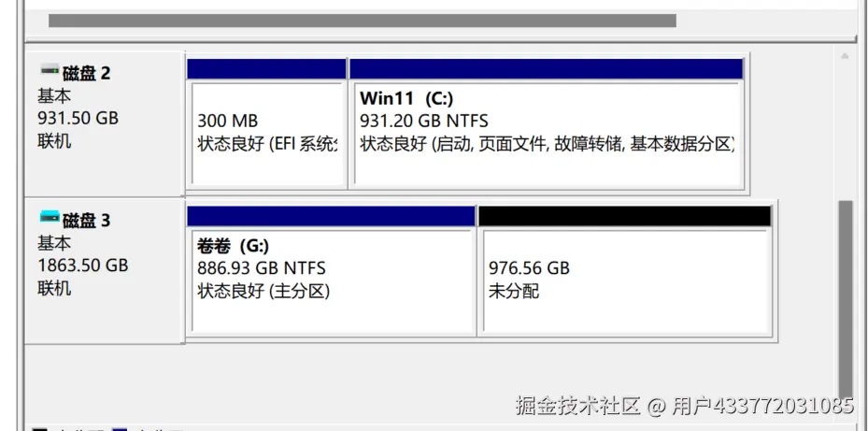Select the 300 MB EFI system partition
868x431 pixels.
tap(267, 133)
